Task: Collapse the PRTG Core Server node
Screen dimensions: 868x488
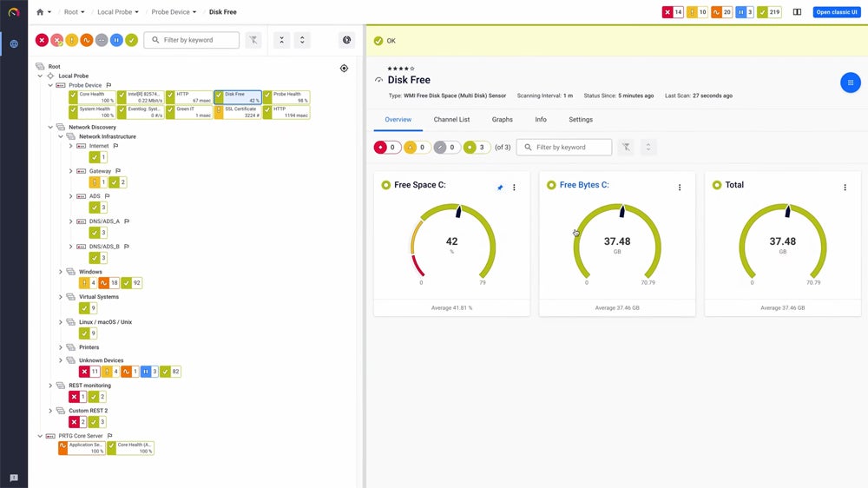Action: coord(40,436)
